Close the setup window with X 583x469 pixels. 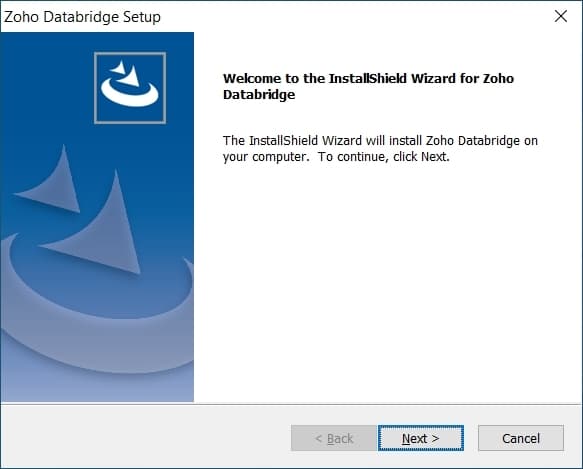561,16
